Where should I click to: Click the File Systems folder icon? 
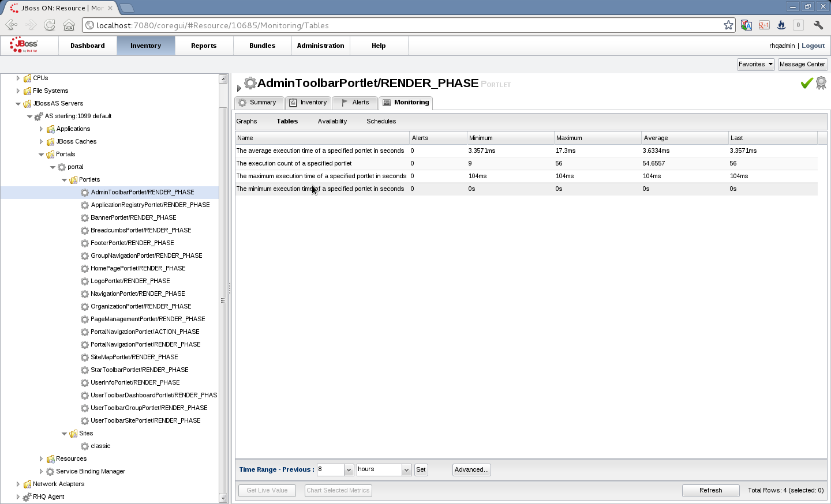(27, 91)
